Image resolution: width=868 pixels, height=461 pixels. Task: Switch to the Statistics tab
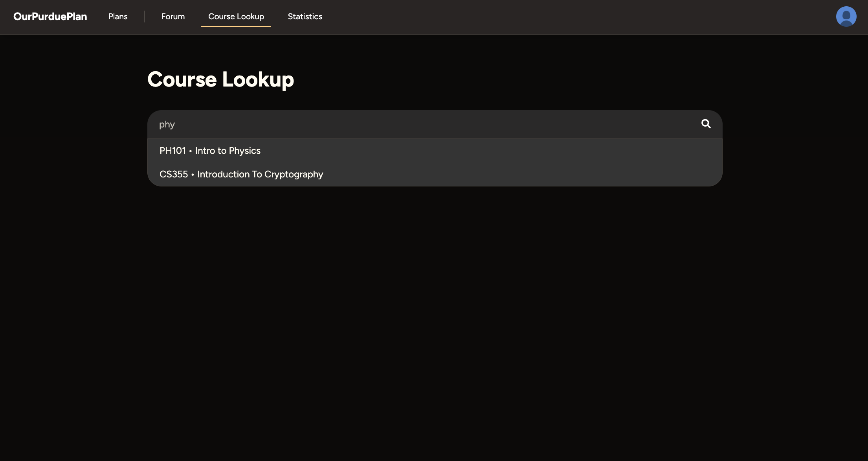[x=305, y=17]
